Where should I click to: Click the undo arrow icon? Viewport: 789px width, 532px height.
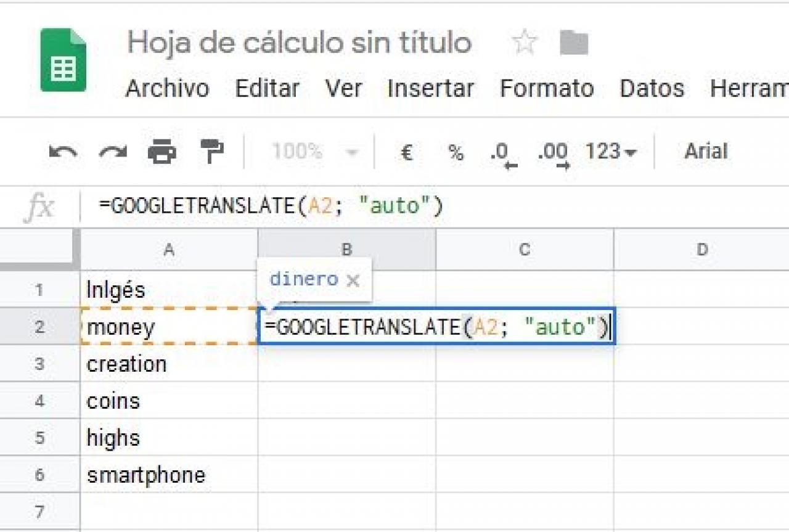click(63, 152)
